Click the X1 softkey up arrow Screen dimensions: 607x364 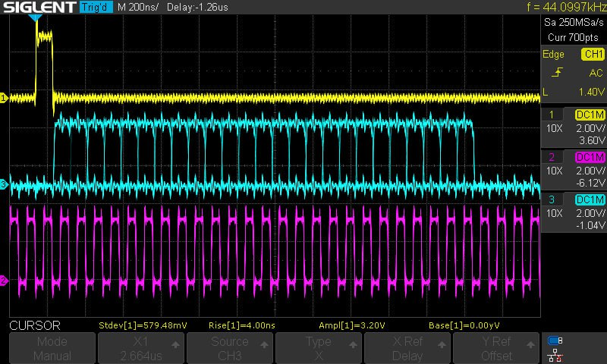[x=175, y=344]
